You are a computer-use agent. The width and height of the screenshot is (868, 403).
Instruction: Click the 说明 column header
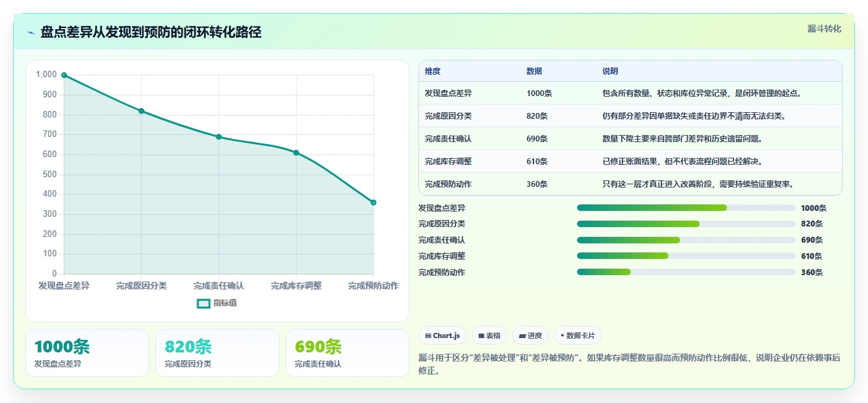tap(610, 71)
